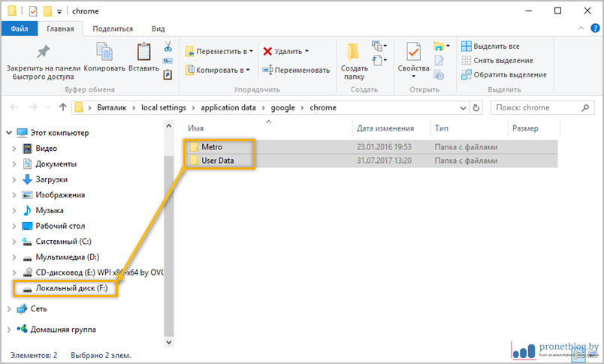Expand the Video (Видео) tree node

click(x=14, y=149)
